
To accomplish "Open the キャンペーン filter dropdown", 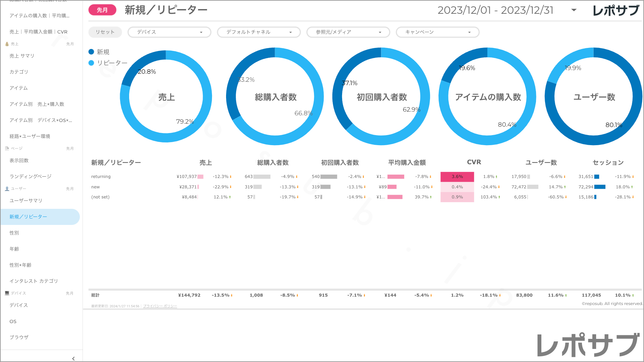I will click(x=437, y=32).
